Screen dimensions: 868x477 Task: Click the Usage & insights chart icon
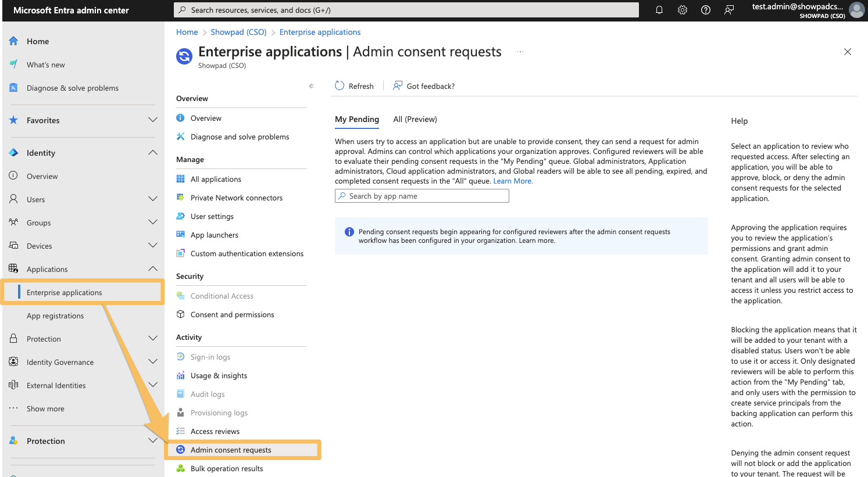click(x=181, y=375)
